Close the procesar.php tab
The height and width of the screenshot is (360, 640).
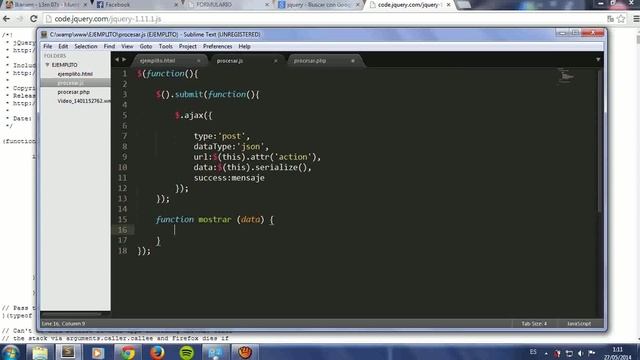point(353,61)
